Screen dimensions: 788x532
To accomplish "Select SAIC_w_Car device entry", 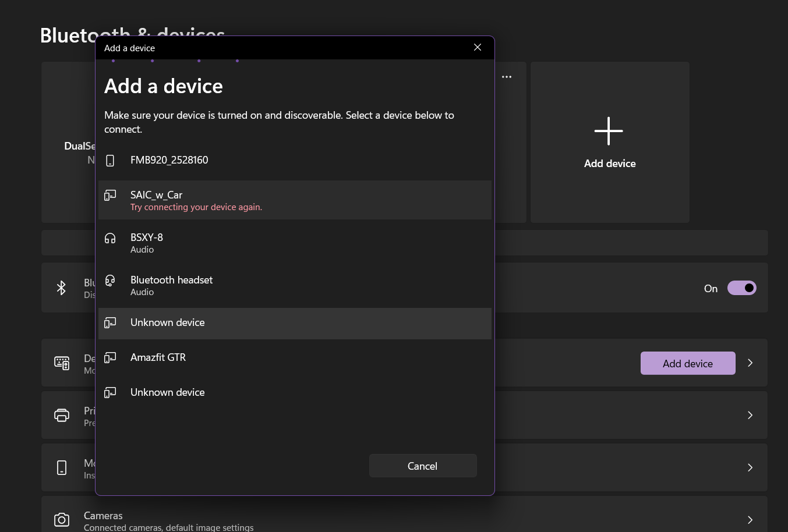I will click(295, 200).
